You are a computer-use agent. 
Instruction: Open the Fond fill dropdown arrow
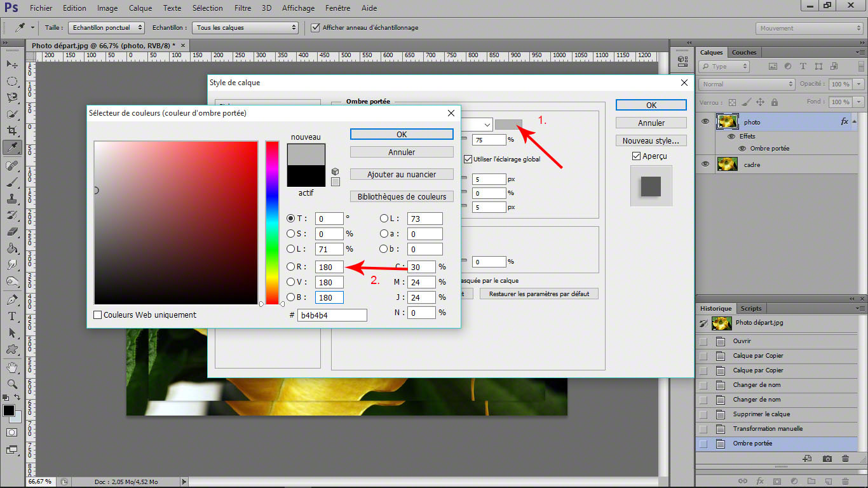(859, 102)
